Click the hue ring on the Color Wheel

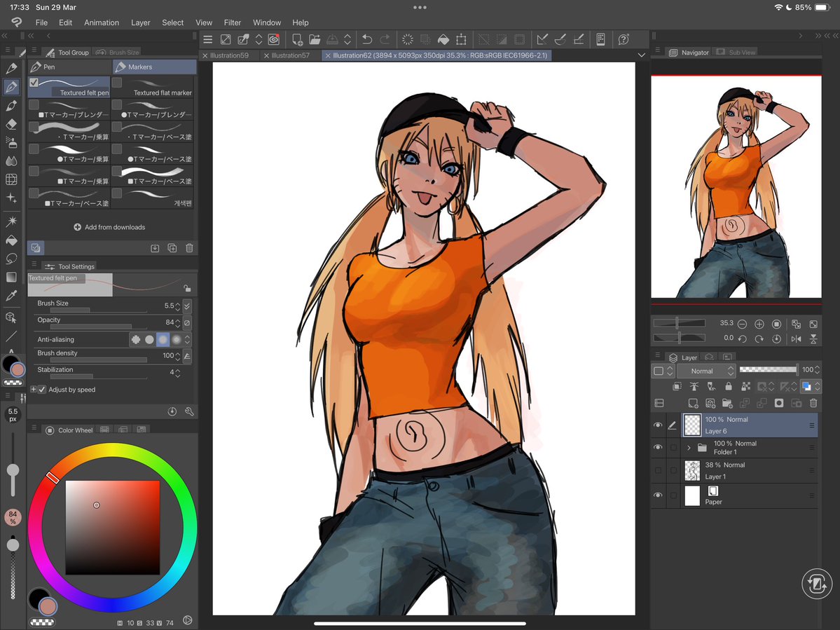113,451
